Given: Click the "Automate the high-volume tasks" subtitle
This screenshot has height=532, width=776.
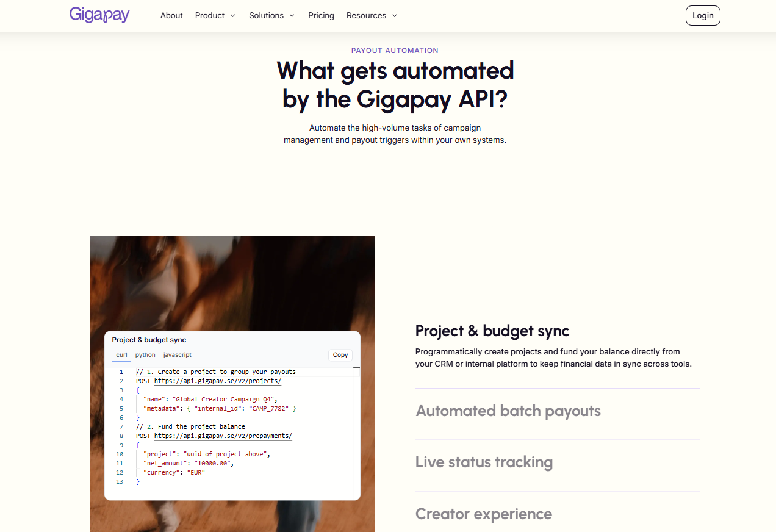Looking at the screenshot, I should [395, 134].
